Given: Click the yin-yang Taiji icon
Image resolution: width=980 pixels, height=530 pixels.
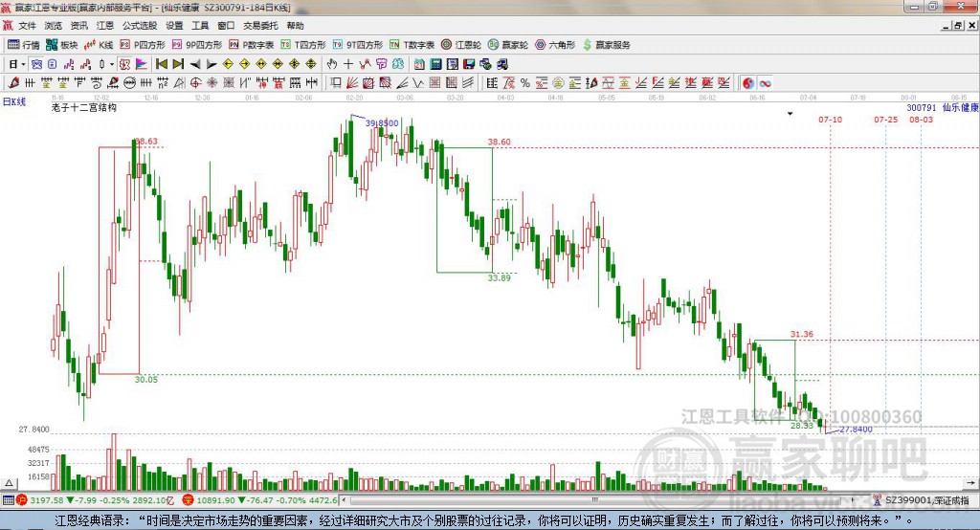Looking at the screenshot, I should (748, 83).
